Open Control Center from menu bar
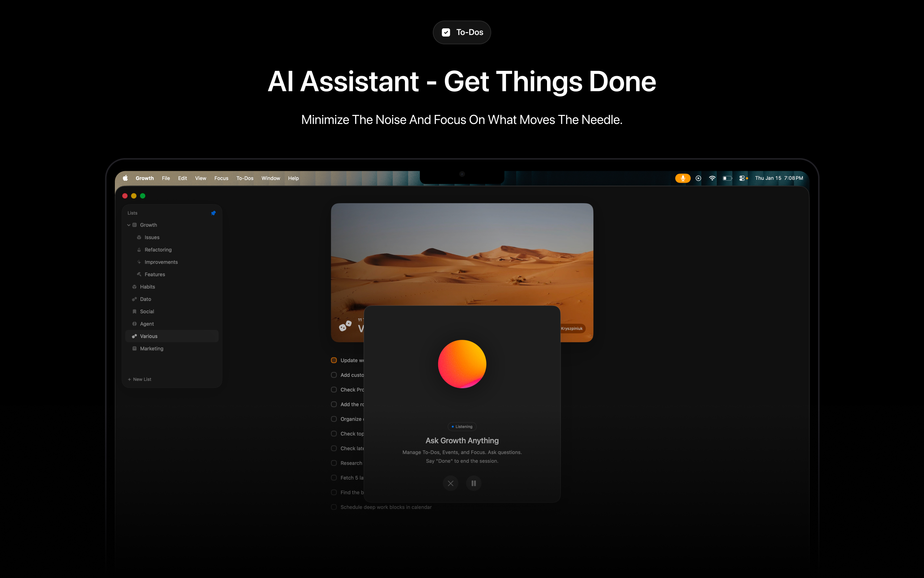Viewport: 924px width, 578px height. click(742, 178)
